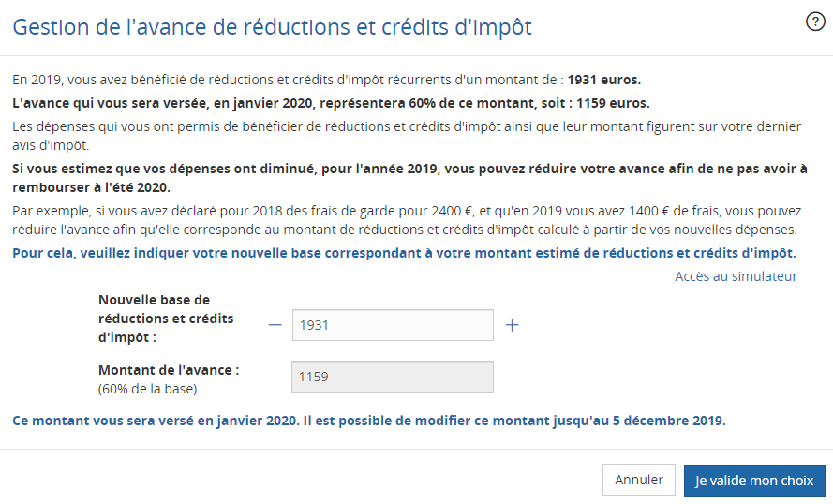The image size is (833, 504).
Task: Open the help question mark icon
Action: (814, 23)
